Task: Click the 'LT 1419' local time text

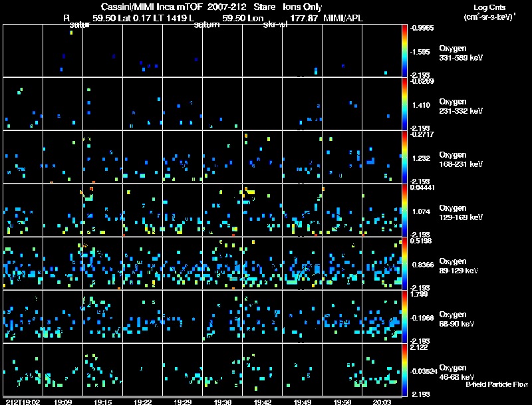Action: [170, 18]
